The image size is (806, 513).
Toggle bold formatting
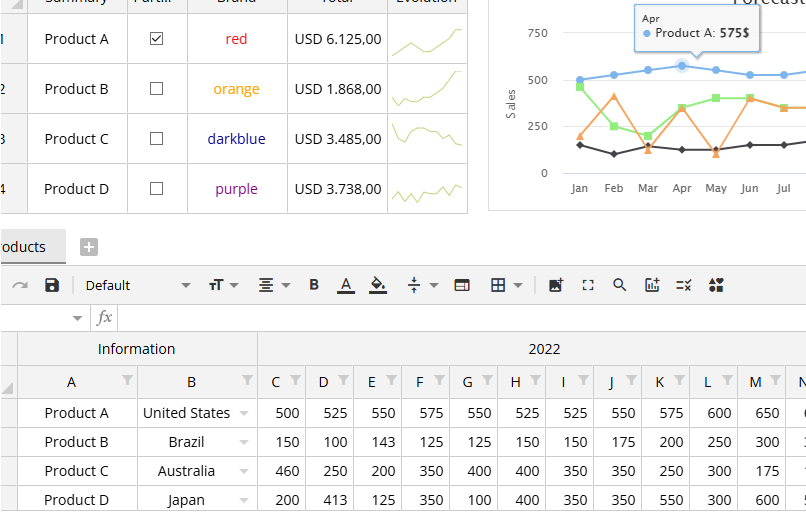tap(314, 285)
